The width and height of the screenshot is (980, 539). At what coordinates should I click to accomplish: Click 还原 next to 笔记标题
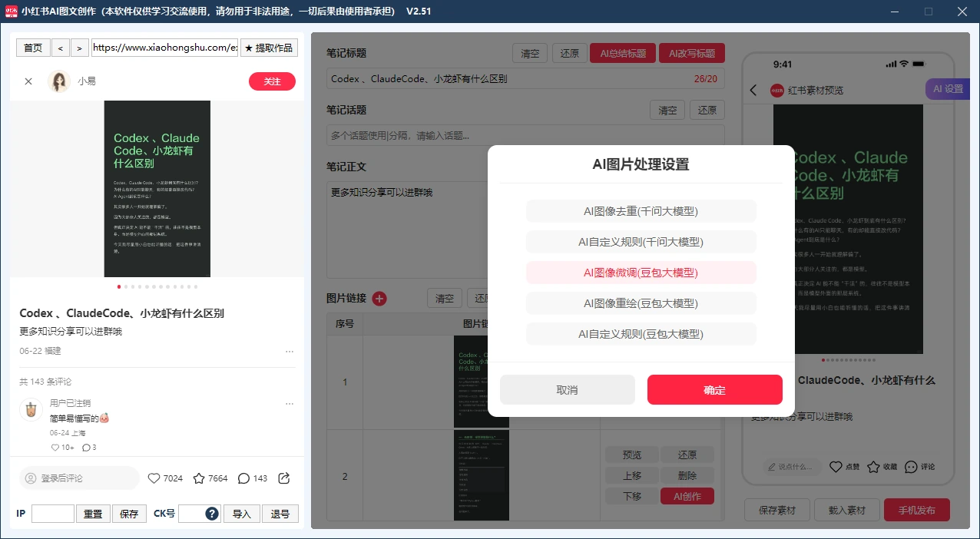570,54
